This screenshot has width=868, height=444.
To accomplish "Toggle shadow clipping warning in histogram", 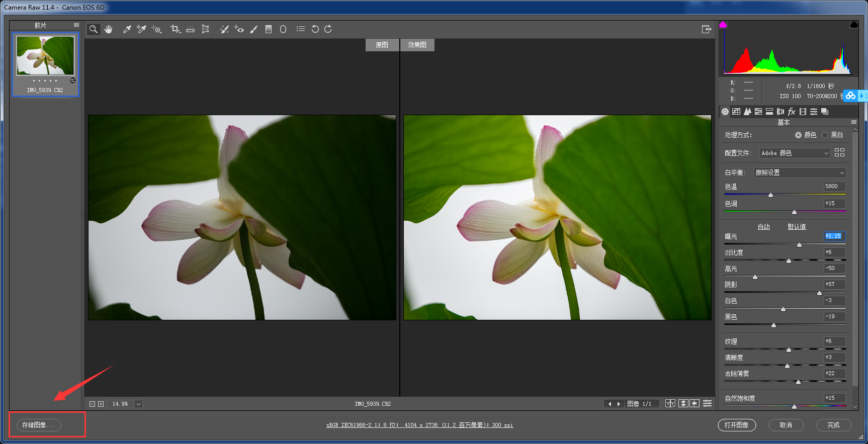I will click(x=723, y=25).
